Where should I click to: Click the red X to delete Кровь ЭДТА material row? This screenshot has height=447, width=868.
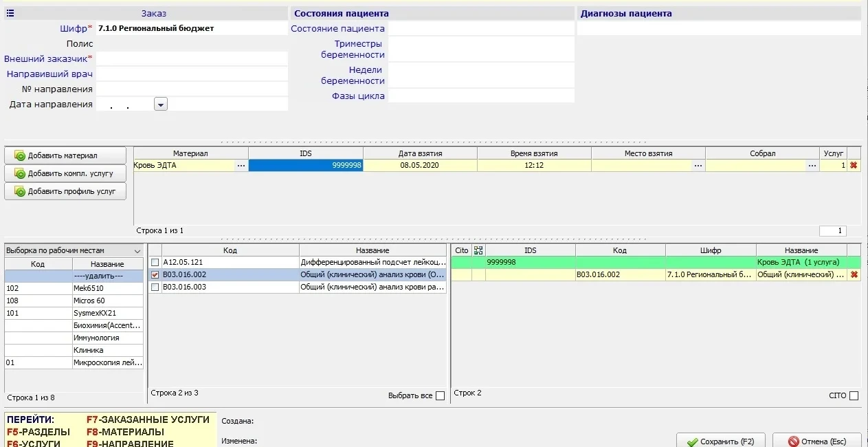(854, 166)
